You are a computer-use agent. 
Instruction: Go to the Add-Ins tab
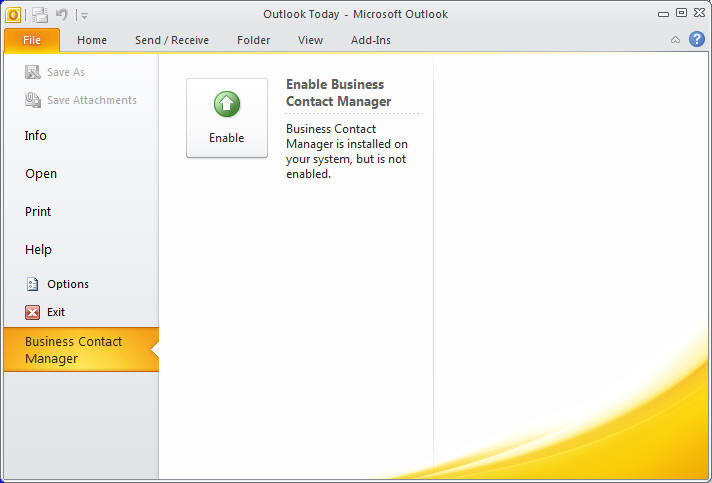pos(371,40)
